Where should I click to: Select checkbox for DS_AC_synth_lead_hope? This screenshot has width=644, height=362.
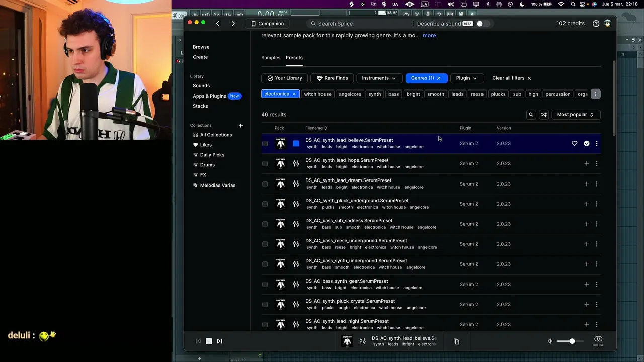(265, 164)
